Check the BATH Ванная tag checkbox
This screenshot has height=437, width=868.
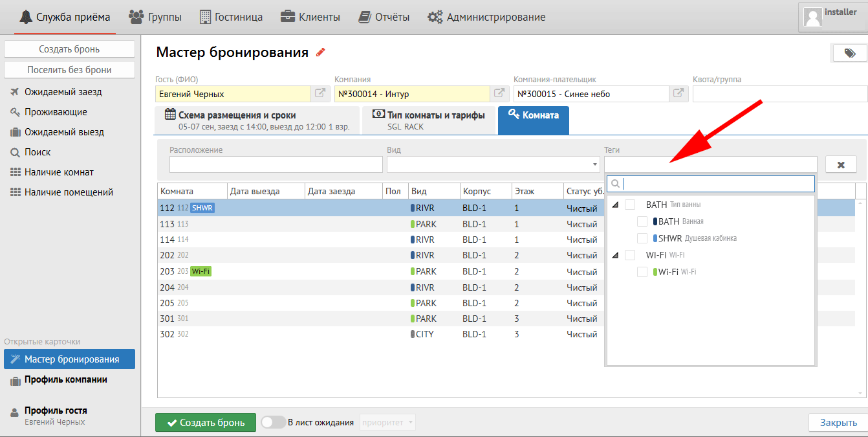pos(642,221)
